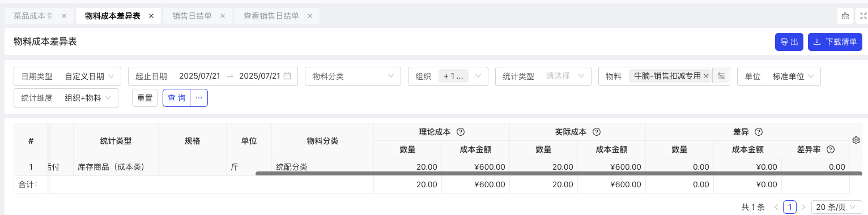Viewport: 868px width, 215px height.
Task: Remove the 牛腩-销售扣减专用 material tag
Action: pyautogui.click(x=706, y=76)
